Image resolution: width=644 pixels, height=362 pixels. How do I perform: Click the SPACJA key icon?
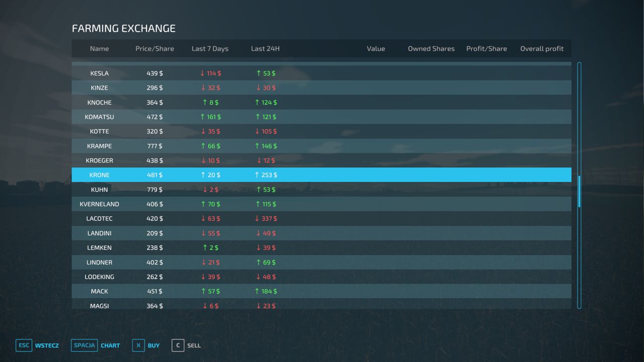coord(84,345)
